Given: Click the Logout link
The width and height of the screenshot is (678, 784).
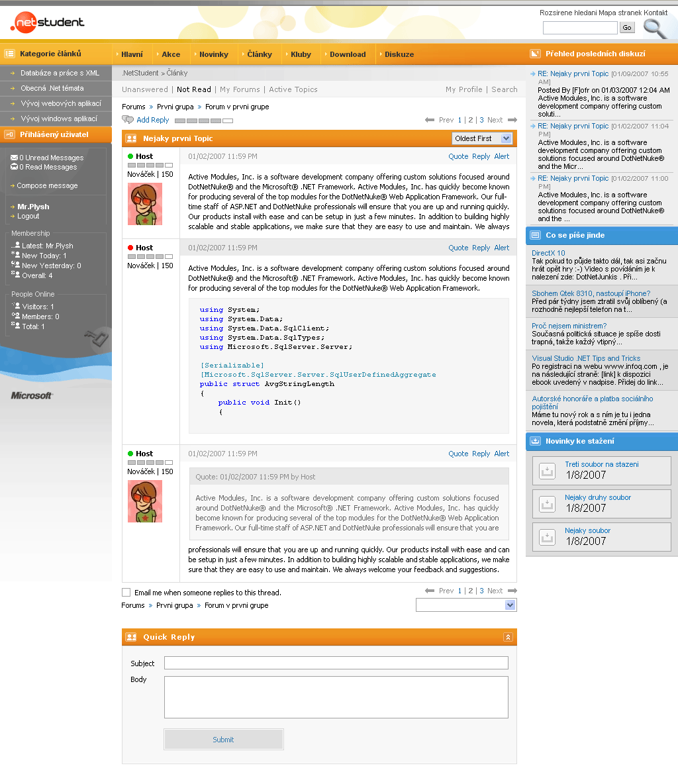Looking at the screenshot, I should 28,216.
